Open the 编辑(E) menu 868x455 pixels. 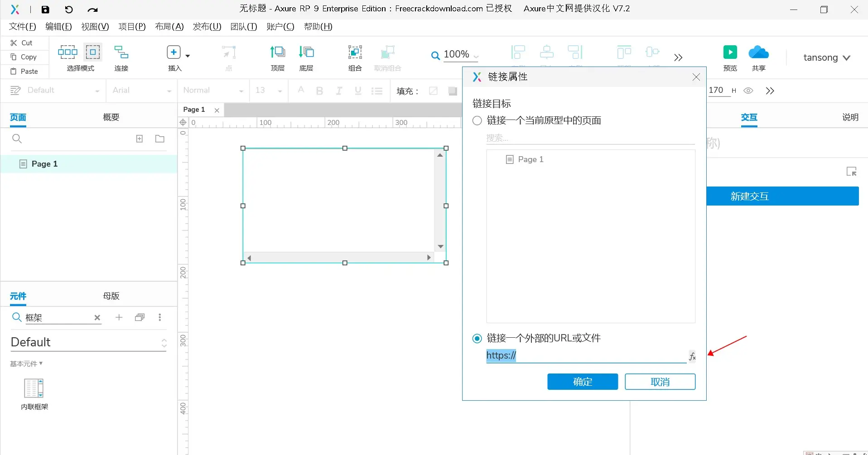click(58, 27)
